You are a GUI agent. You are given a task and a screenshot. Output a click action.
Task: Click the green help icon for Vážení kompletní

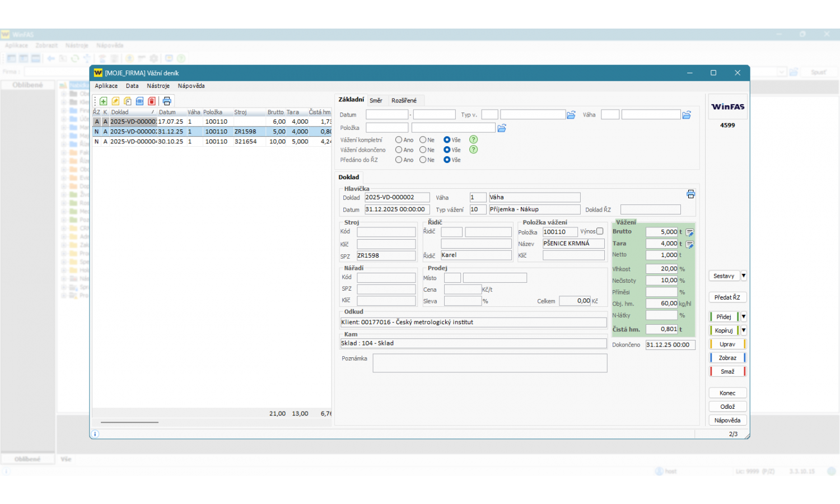pyautogui.click(x=473, y=140)
